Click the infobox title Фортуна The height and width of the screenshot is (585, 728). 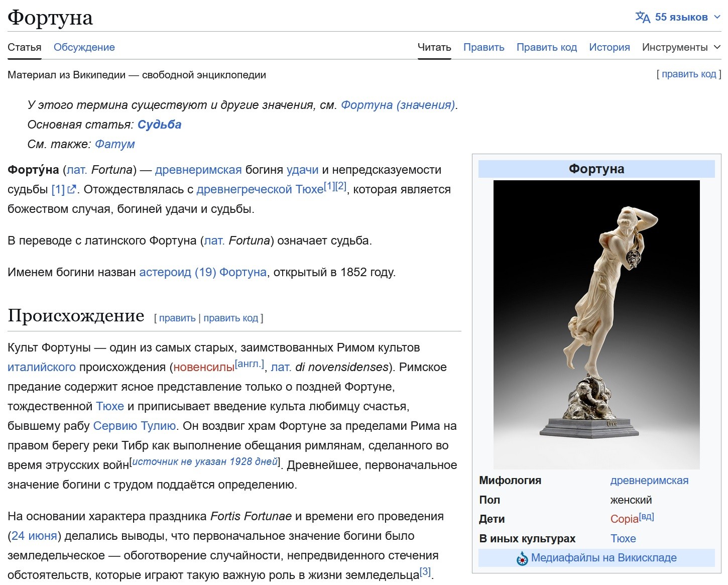[596, 169]
